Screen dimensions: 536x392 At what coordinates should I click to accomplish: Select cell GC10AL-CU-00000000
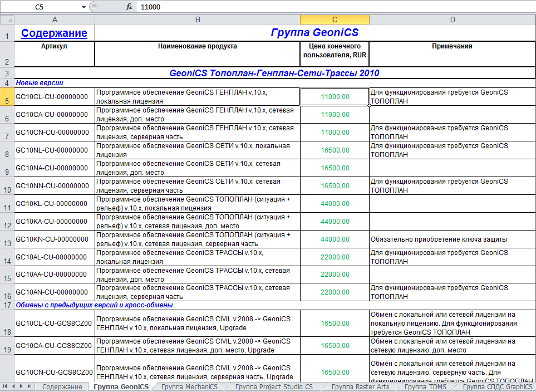(55, 257)
